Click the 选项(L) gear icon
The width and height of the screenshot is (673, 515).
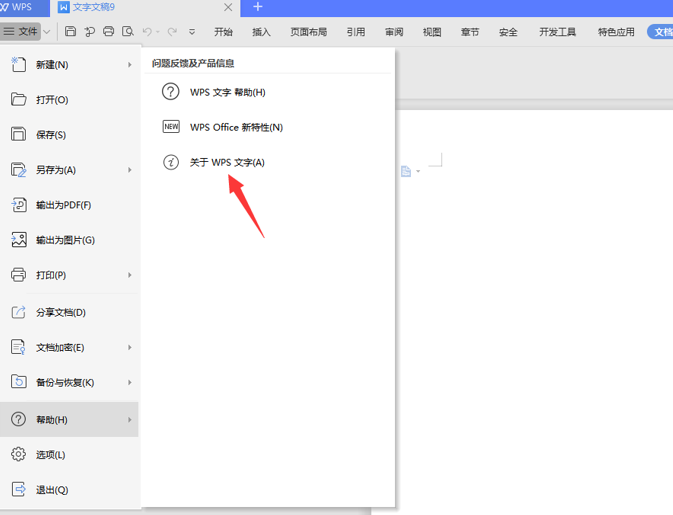pos(18,454)
